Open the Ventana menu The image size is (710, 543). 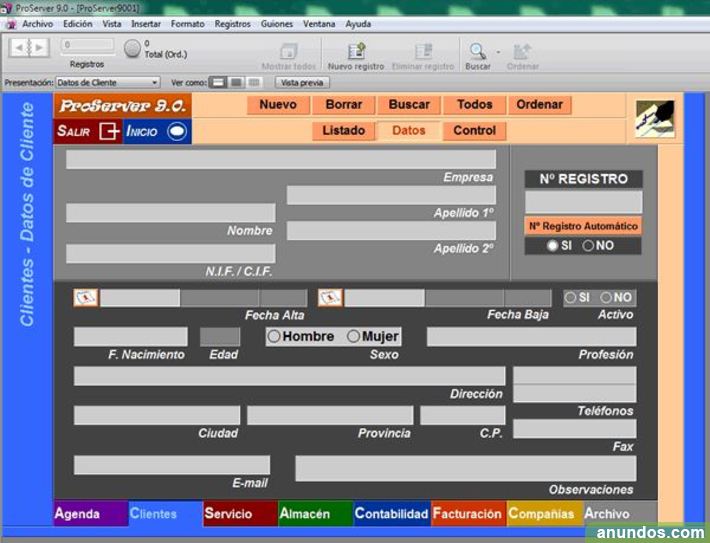[319, 24]
